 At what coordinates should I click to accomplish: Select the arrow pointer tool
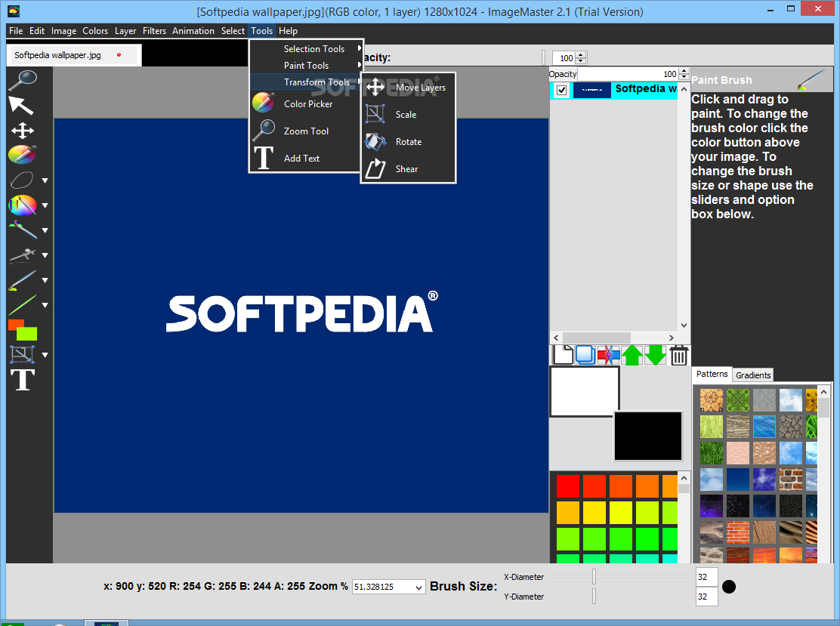click(21, 106)
